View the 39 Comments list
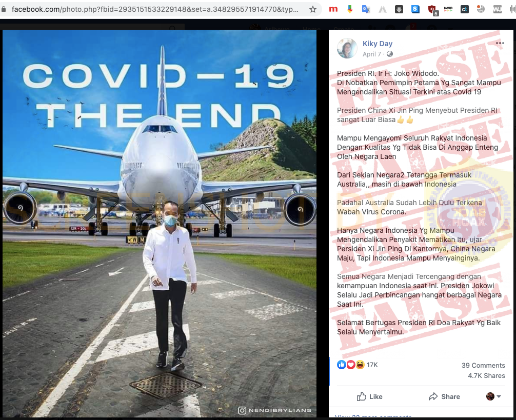 [483, 365]
